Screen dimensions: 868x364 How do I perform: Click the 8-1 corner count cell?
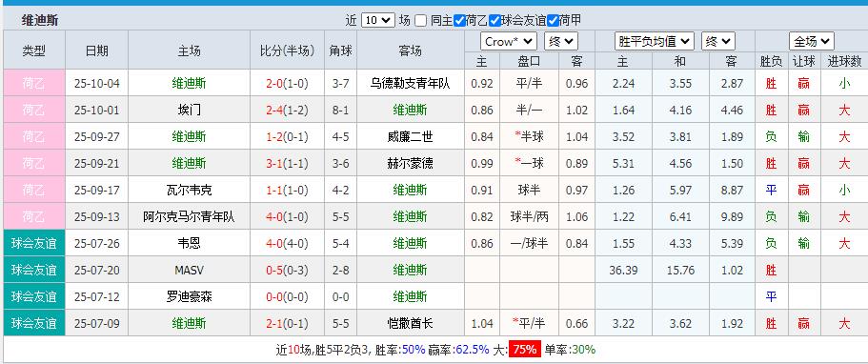click(340, 111)
